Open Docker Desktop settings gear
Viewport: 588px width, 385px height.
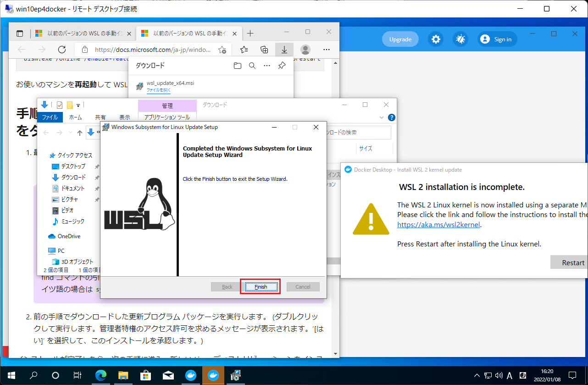pos(435,39)
